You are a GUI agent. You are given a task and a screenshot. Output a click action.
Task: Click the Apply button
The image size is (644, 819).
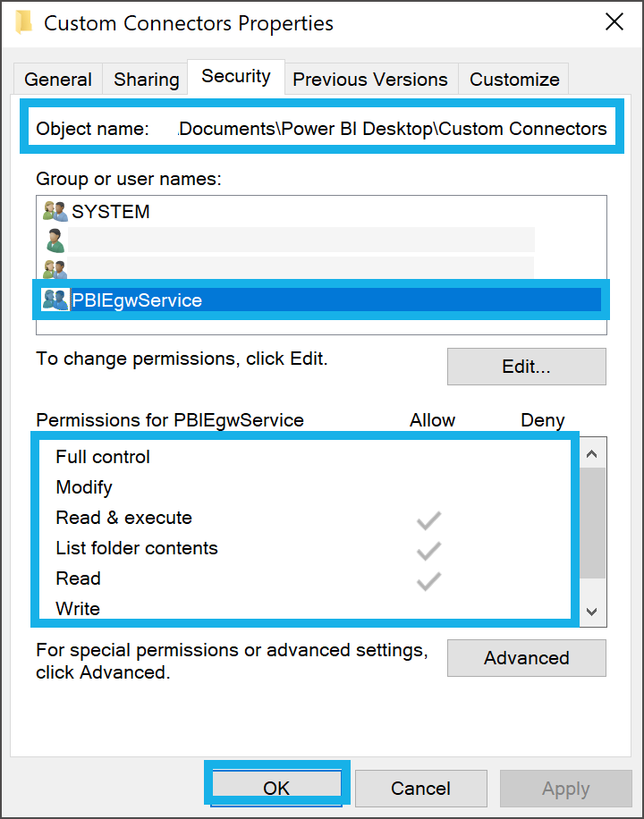565,789
